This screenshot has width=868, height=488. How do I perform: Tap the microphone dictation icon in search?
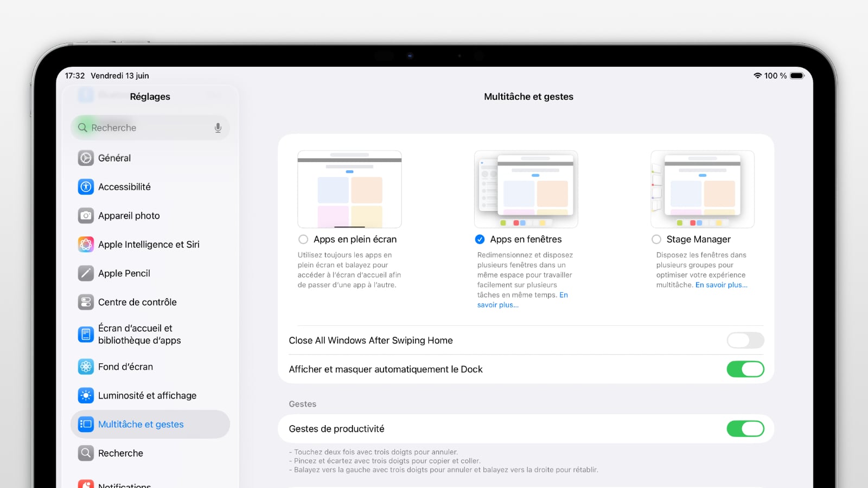218,127
